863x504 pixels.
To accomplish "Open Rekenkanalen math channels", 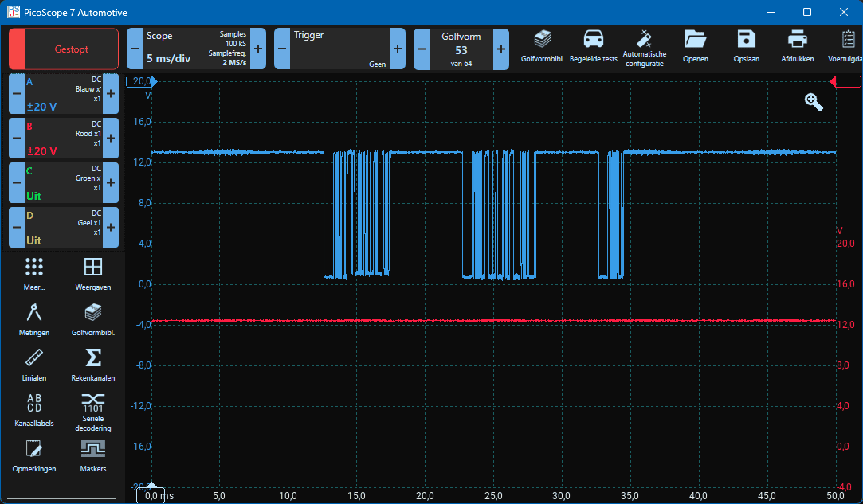I will 93,363.
